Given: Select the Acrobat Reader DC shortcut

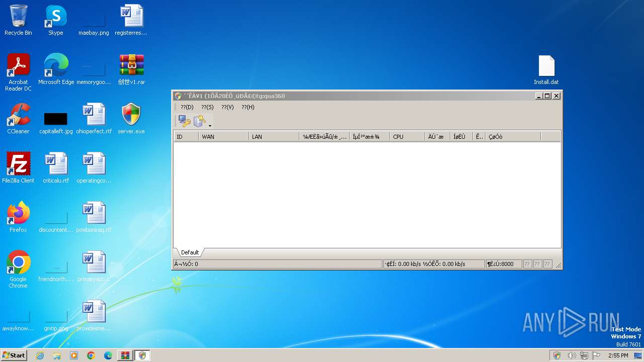Looking at the screenshot, I should [x=18, y=72].
